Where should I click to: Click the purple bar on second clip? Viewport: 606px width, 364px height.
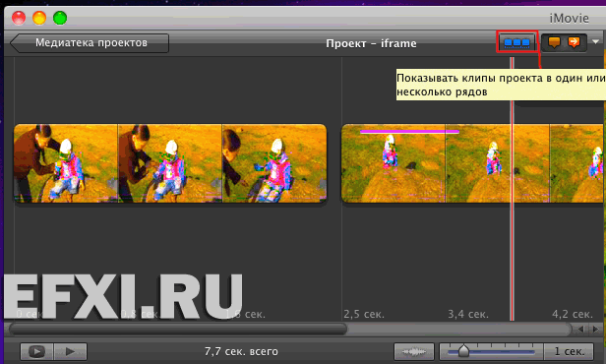[x=409, y=132]
